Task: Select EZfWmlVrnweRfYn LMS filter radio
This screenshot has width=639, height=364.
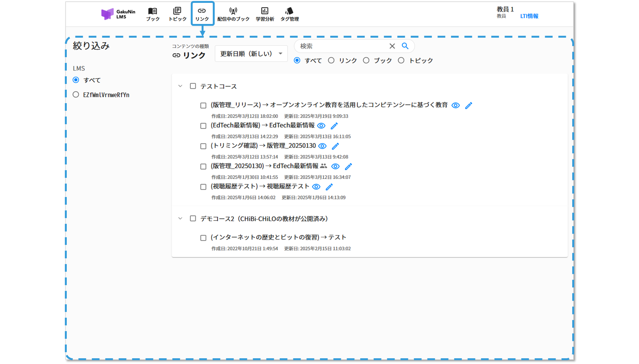Action: pos(76,95)
